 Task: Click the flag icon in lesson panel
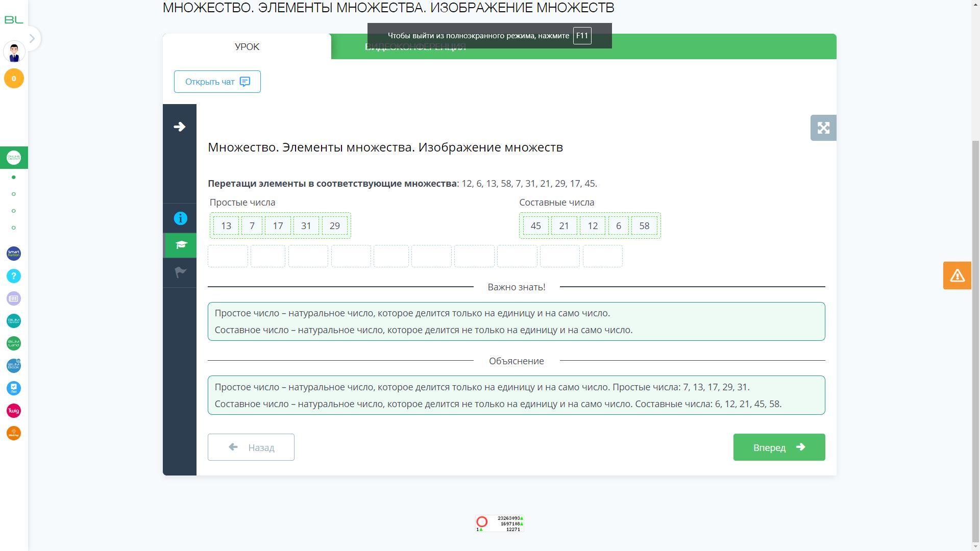(x=180, y=272)
